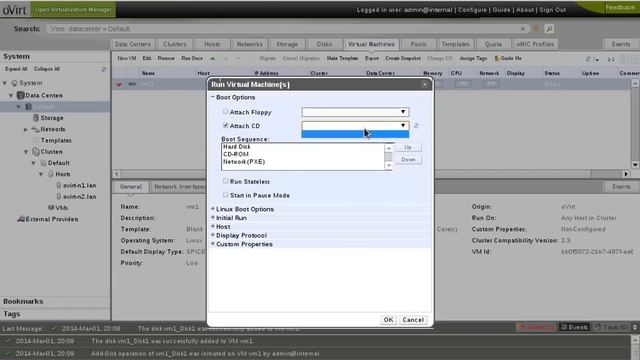Select CD-ROM in Boot Sequence

coord(236,154)
